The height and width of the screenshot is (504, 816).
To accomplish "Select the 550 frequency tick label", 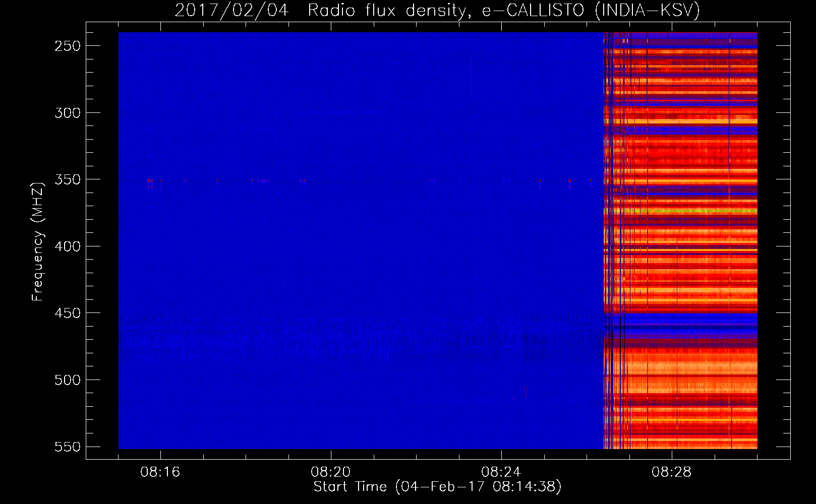I will pos(68,447).
